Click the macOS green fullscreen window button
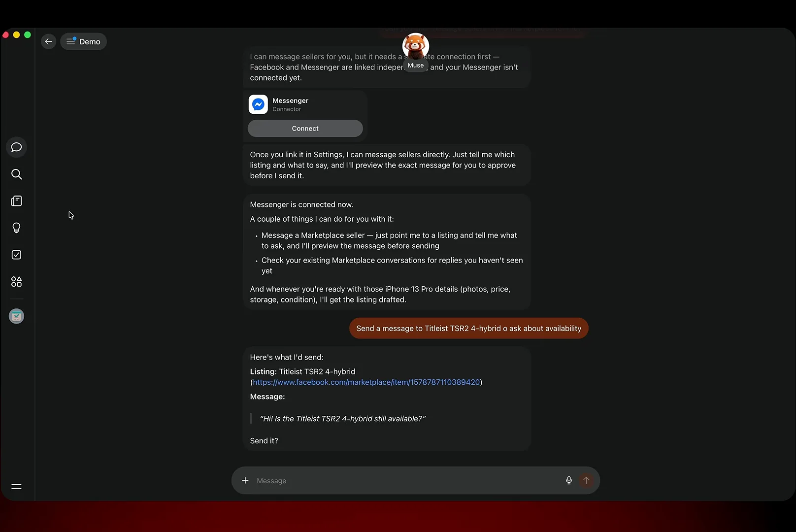Screen dimensions: 796x532 tap(28, 35)
